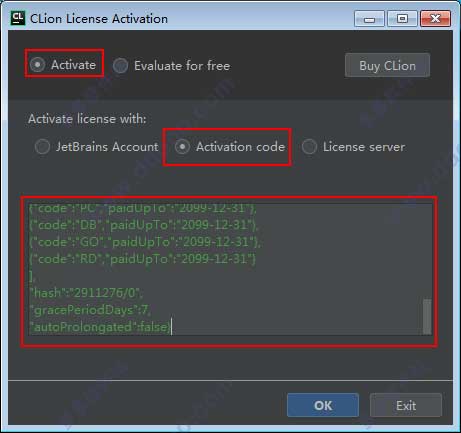The height and width of the screenshot is (433, 461).
Task: Click the code line containing "GO"
Action: click(145, 242)
